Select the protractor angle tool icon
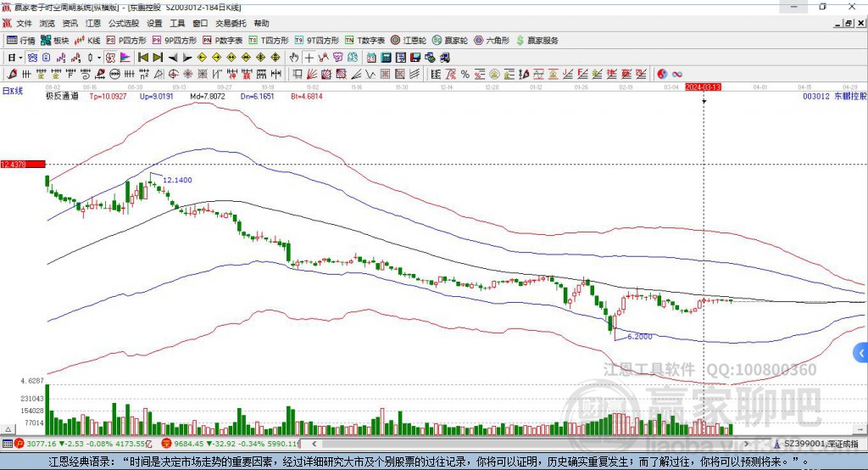Viewport: 868px width, 470px height. click(x=159, y=75)
